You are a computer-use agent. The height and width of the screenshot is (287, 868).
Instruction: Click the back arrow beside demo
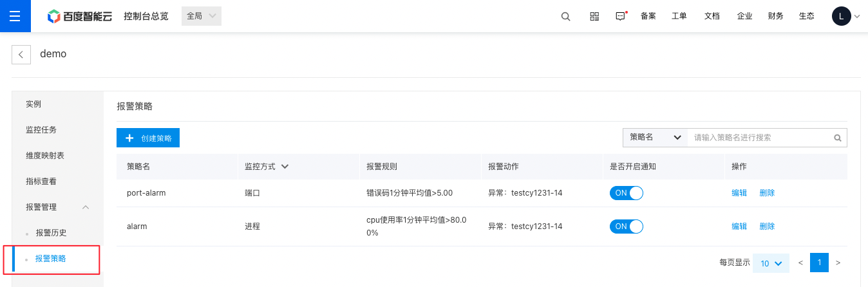[21, 55]
